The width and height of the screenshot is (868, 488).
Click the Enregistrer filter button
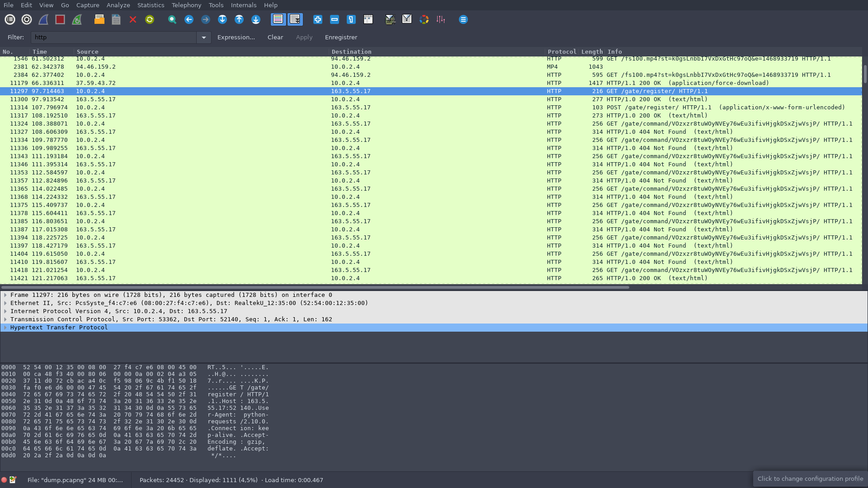pos(341,38)
